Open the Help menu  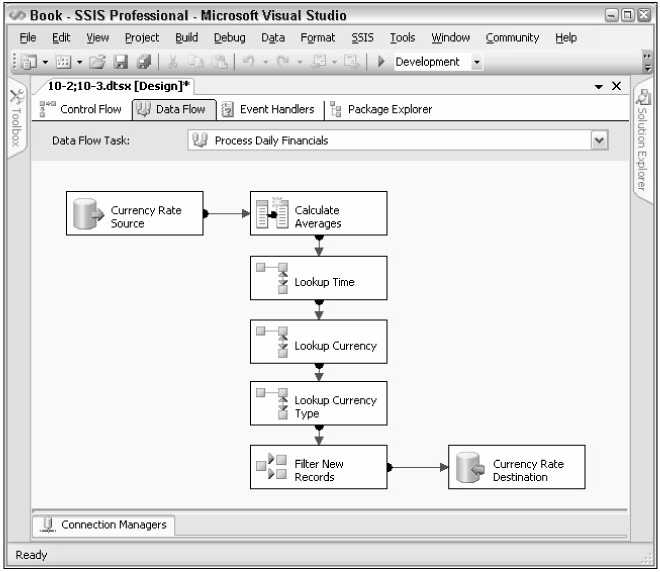[566, 38]
